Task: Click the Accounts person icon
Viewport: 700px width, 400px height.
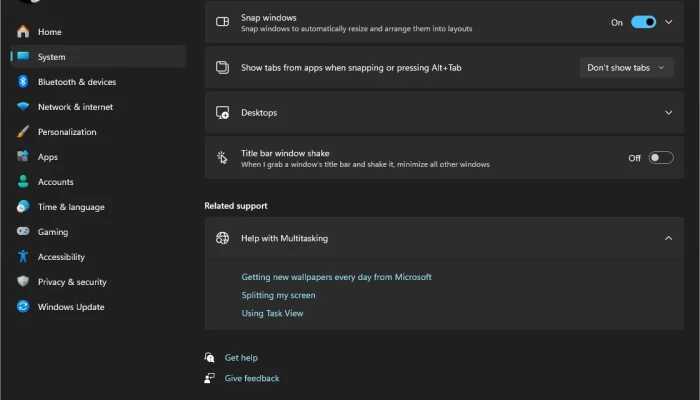Action: coord(23,182)
